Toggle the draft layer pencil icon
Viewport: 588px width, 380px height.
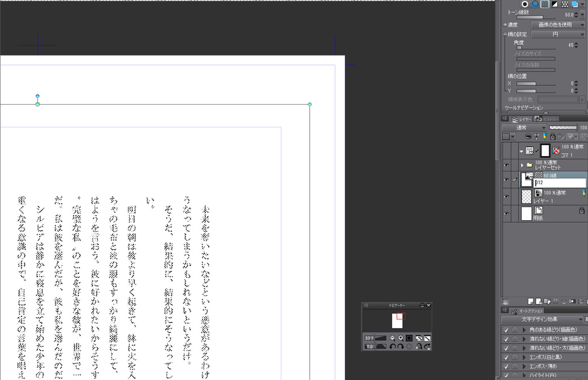tap(545, 136)
